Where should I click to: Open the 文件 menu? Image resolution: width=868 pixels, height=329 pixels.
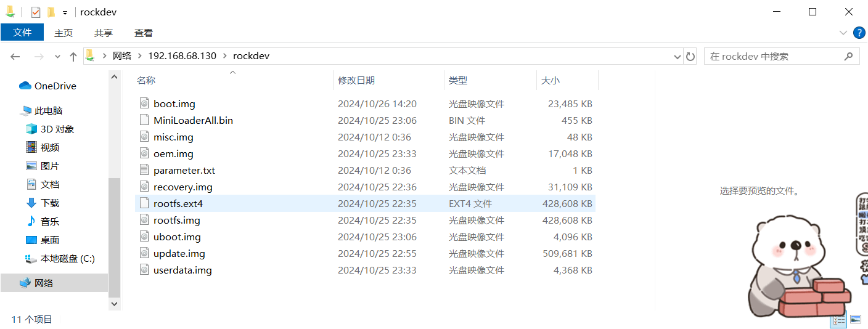tap(22, 33)
